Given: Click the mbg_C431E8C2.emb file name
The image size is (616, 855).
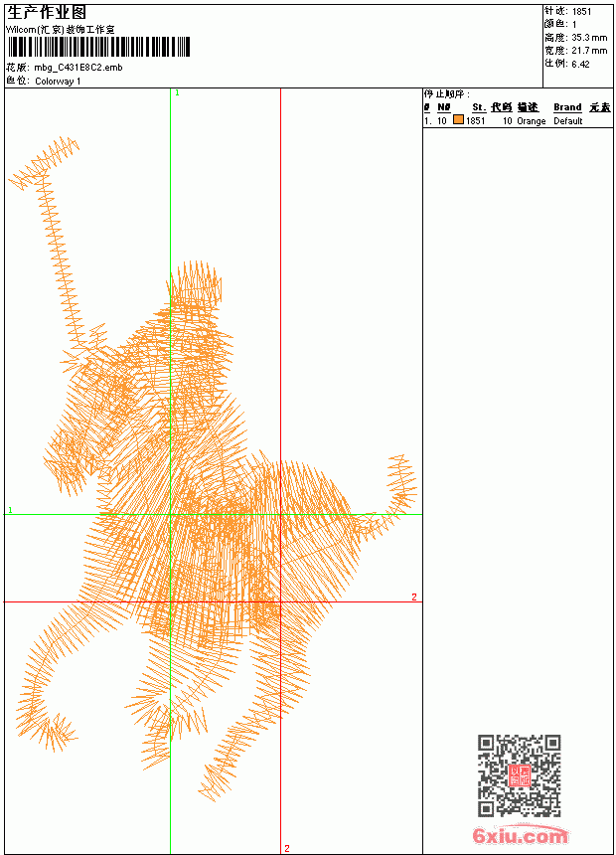Looking at the screenshot, I should click(78, 68).
